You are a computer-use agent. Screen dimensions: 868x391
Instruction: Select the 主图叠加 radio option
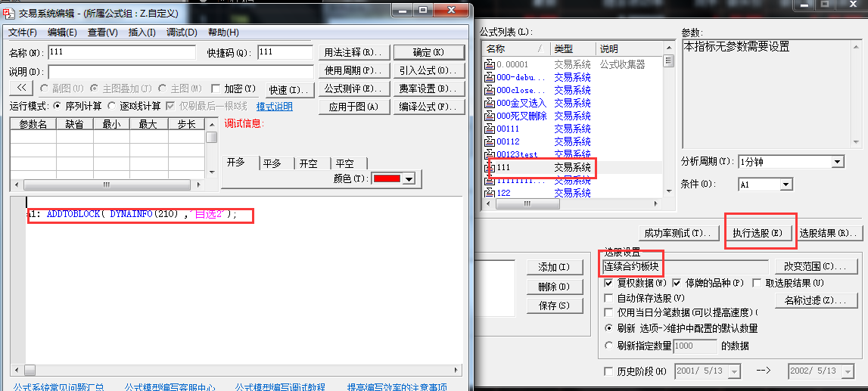(x=94, y=88)
